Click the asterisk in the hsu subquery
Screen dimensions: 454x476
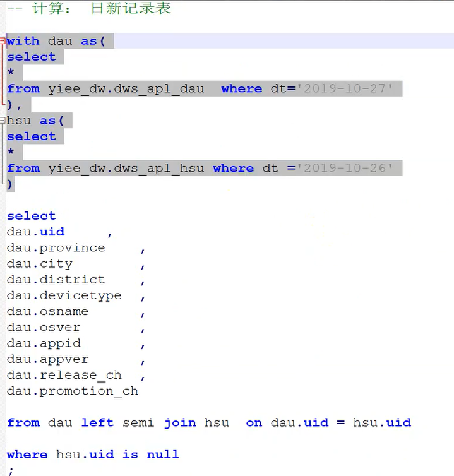click(x=11, y=152)
